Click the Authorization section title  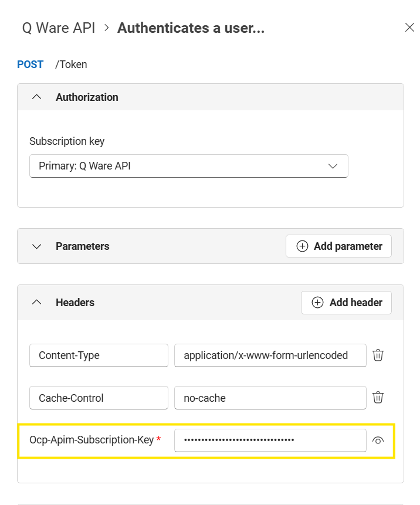pos(87,97)
